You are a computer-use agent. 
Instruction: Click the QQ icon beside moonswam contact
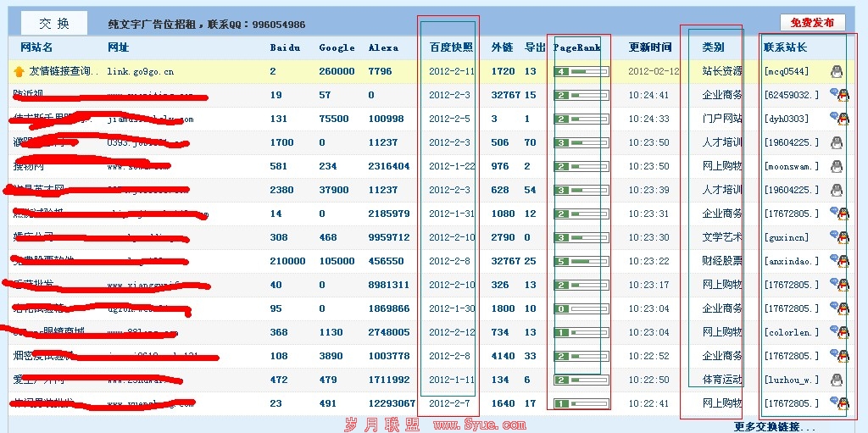pos(837,166)
